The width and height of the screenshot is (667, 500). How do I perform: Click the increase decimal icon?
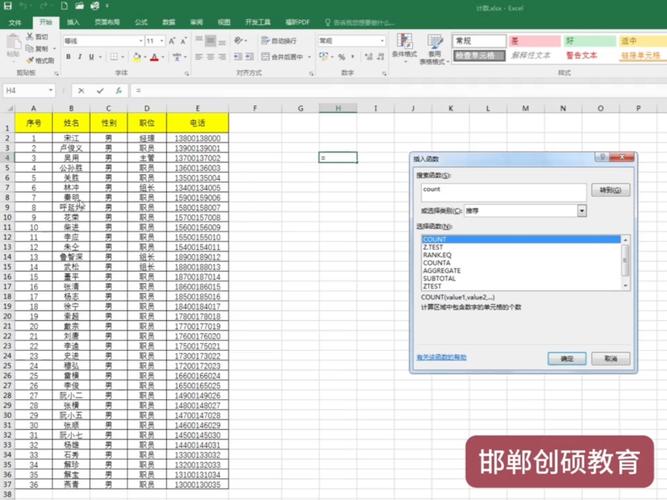click(x=368, y=57)
